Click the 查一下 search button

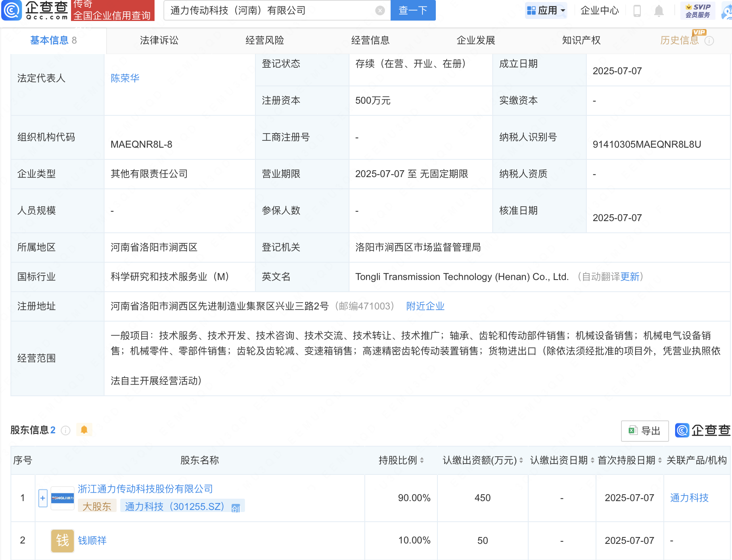coord(413,10)
